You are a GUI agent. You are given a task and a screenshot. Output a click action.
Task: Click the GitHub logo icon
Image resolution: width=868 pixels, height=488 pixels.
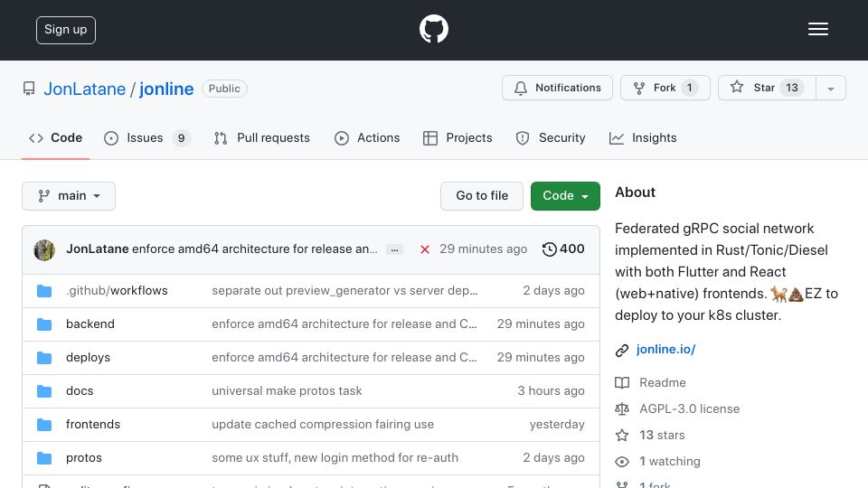pos(433,29)
